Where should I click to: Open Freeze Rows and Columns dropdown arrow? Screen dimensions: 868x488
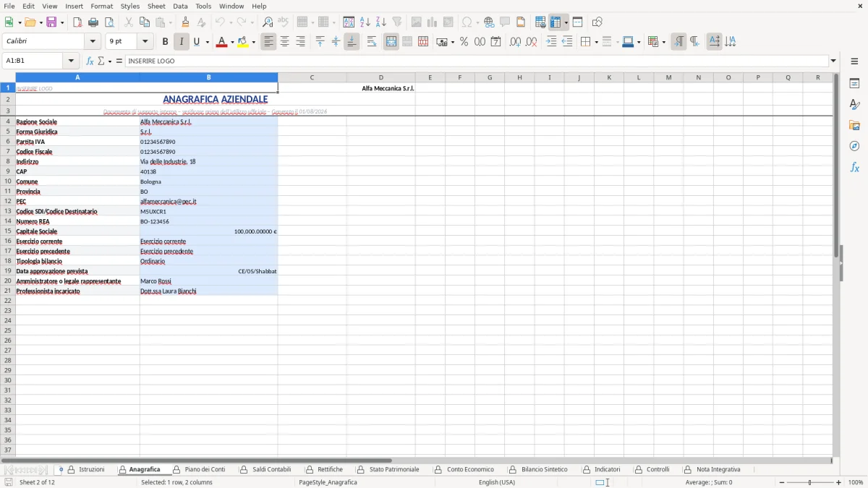(x=566, y=22)
